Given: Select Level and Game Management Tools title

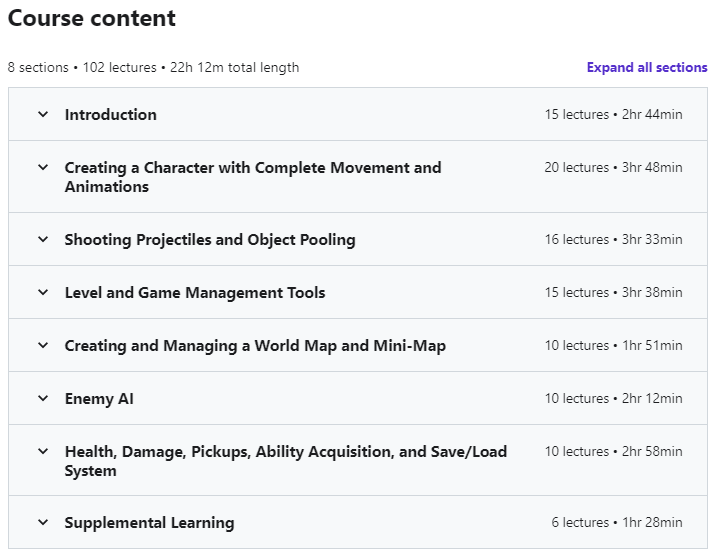Looking at the screenshot, I should click(195, 293).
